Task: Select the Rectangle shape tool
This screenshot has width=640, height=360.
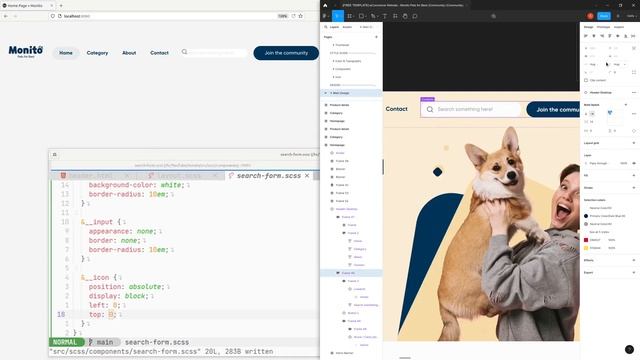Action: 361,16
